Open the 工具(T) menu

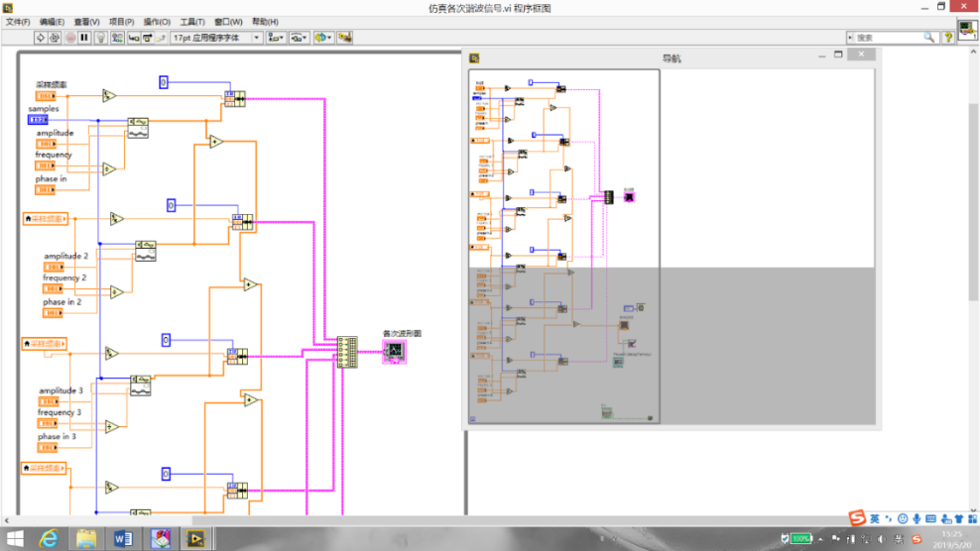point(192,21)
